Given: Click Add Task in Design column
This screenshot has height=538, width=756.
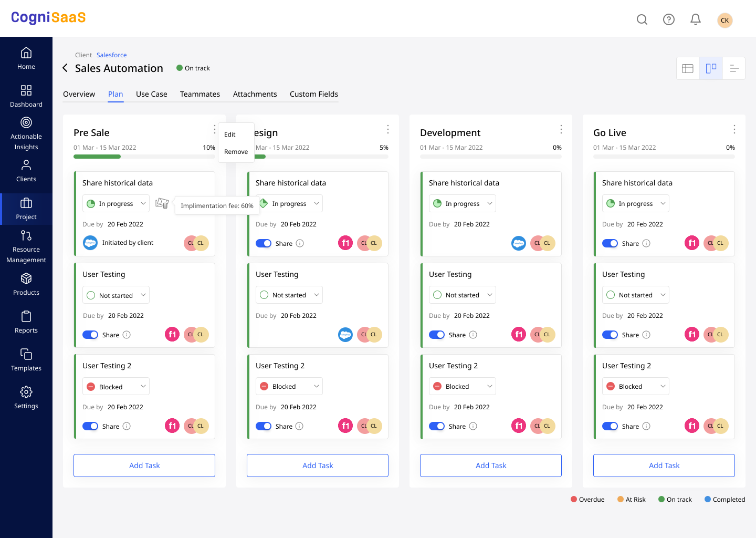Looking at the screenshot, I should click(x=318, y=465).
